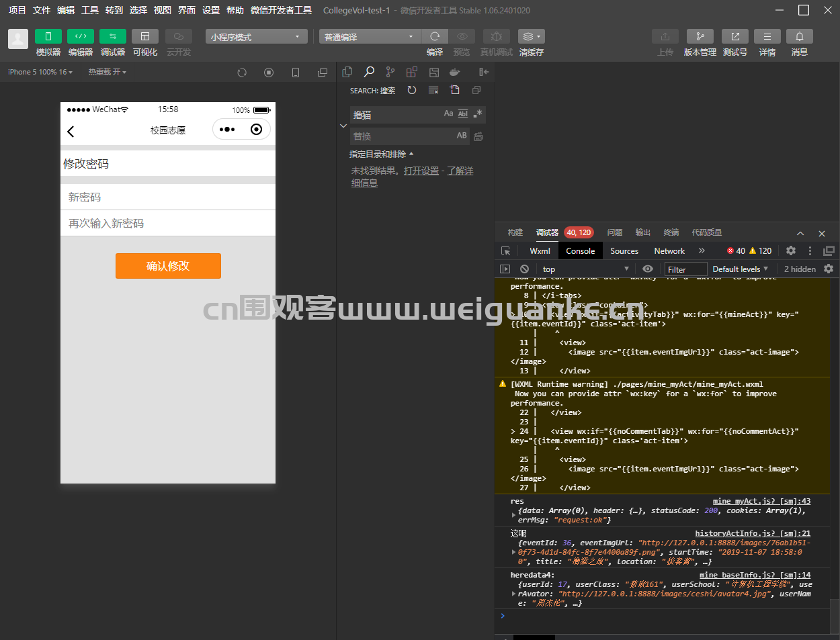Click the upload icon
This screenshot has width=840, height=640.
pos(665,36)
